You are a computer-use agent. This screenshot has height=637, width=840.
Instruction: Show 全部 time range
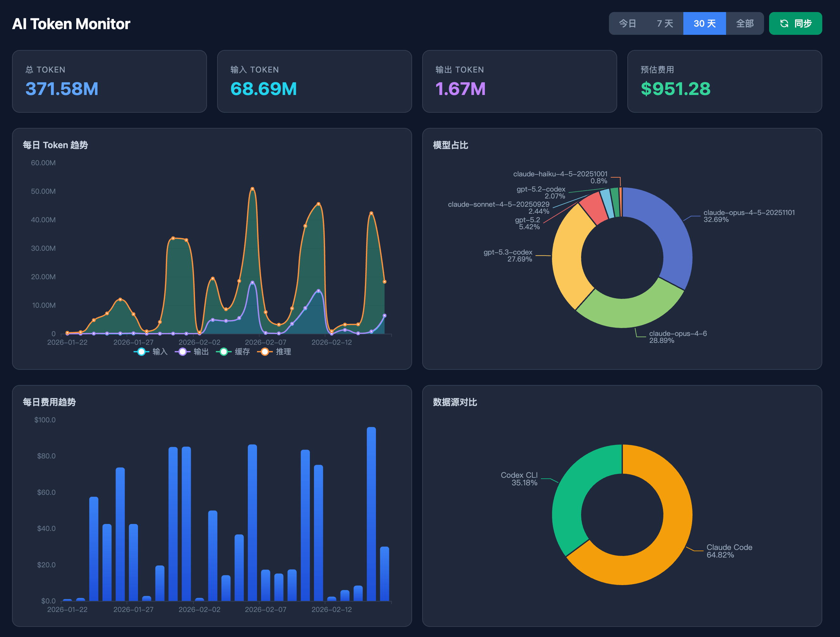pos(745,23)
